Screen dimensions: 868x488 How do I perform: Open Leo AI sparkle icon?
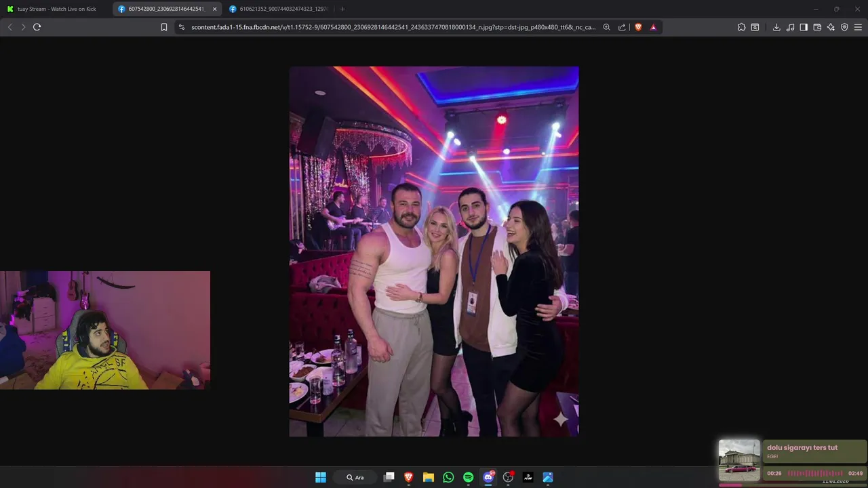point(831,27)
